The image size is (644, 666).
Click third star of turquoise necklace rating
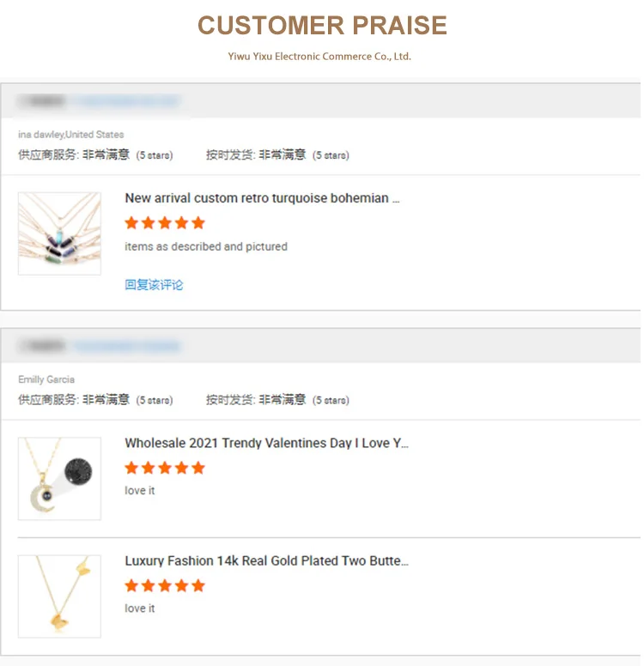click(165, 223)
